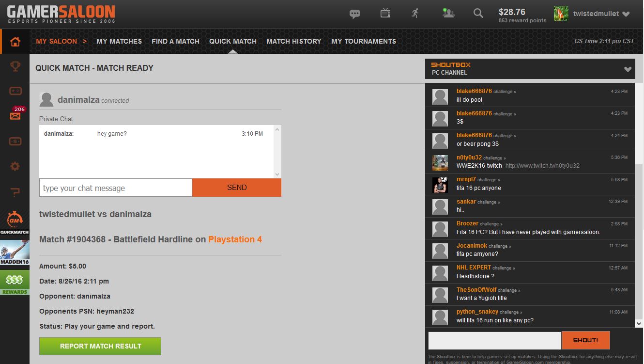The height and width of the screenshot is (364, 644).
Task: Click the '853 reward points' text
Action: 522,21
